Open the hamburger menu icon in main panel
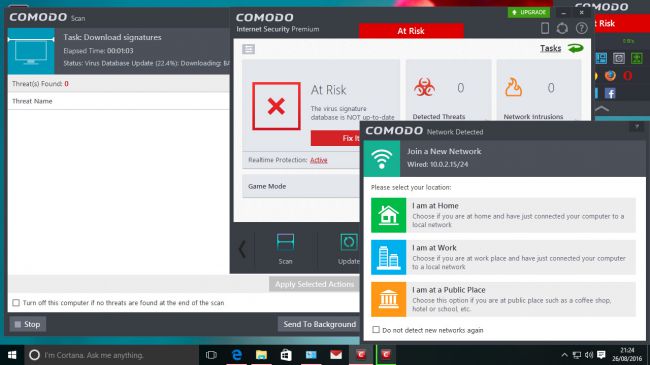Viewport: 650px width, 365px height. click(x=249, y=49)
